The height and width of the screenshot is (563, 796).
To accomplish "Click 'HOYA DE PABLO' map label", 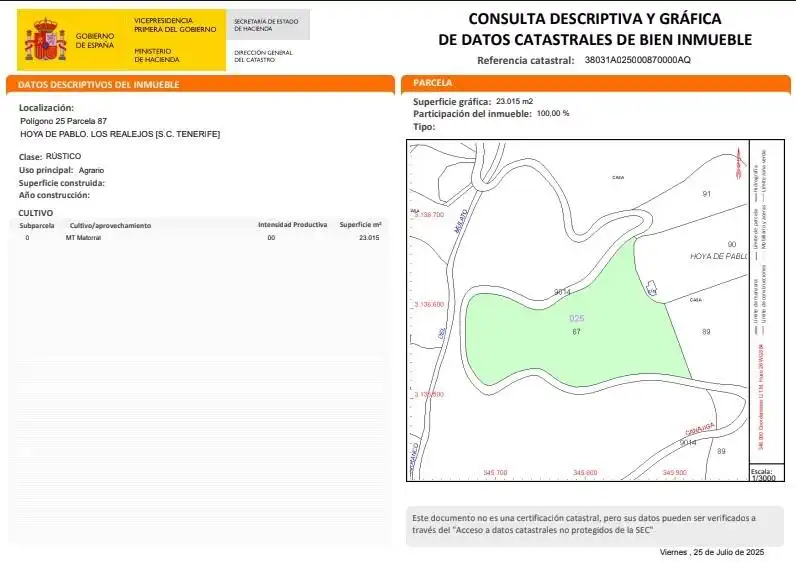I will [719, 256].
